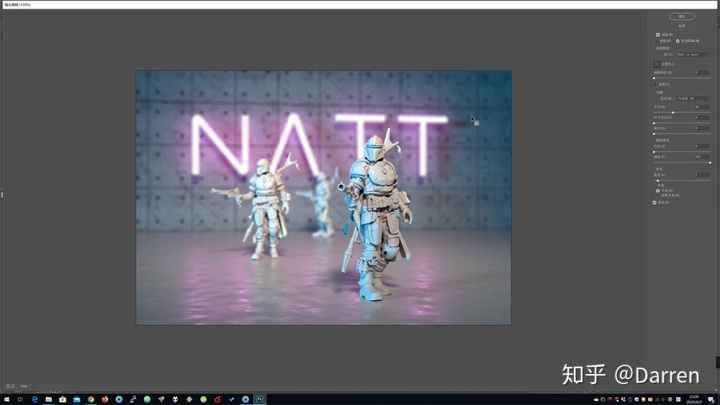Click the Blade Curvature value field

[702, 118]
